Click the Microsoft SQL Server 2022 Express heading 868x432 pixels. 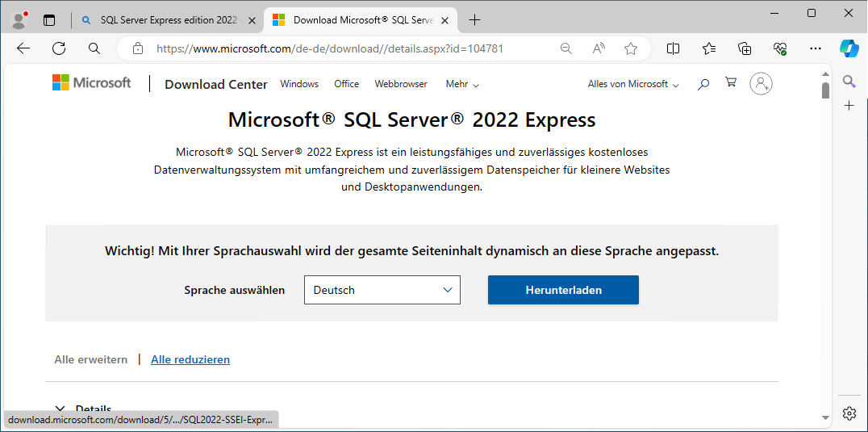[x=412, y=120]
